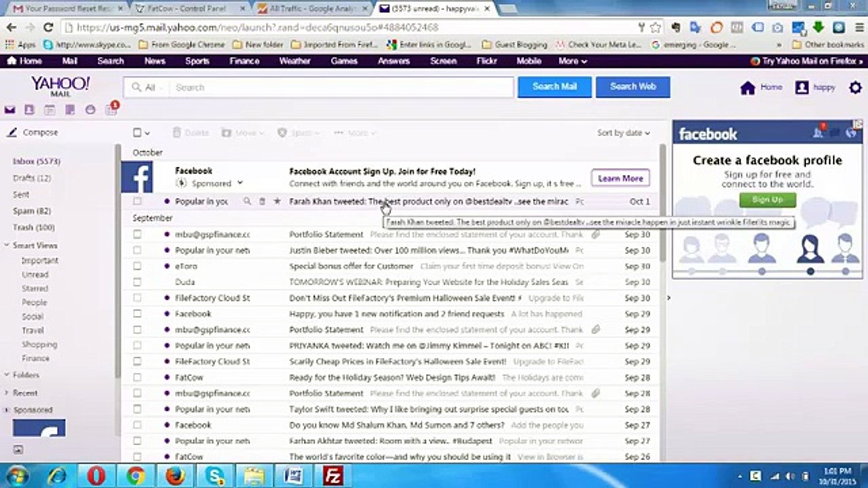Check the eToro Special bonus offer checkbox
868x488 pixels.
tap(137, 266)
